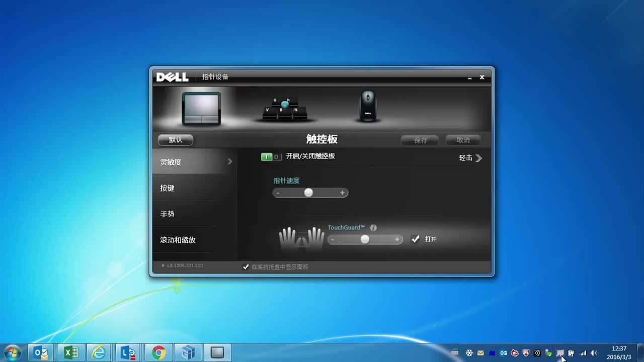The width and height of the screenshot is (644, 362).
Task: Click the TouchGuard label
Action: (346, 228)
